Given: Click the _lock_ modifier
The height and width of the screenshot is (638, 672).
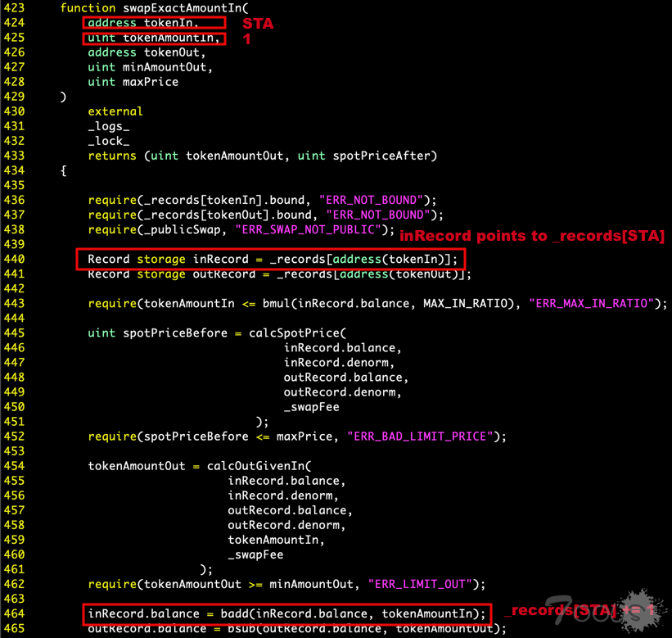Looking at the screenshot, I should click(x=109, y=141).
